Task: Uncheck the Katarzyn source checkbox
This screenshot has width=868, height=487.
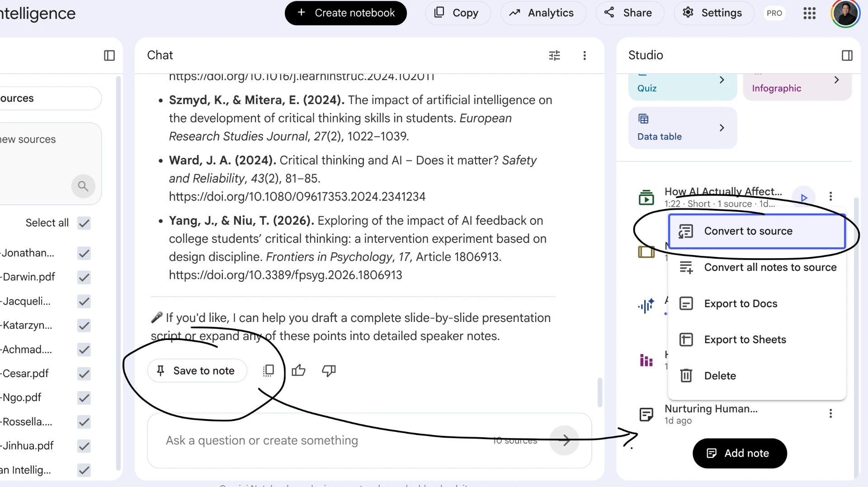Action: tap(84, 326)
